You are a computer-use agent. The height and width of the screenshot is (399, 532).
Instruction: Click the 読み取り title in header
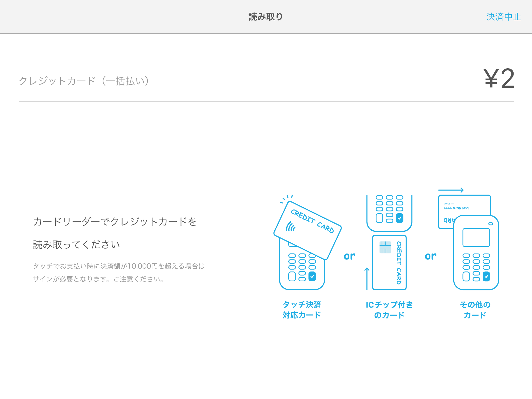[265, 17]
